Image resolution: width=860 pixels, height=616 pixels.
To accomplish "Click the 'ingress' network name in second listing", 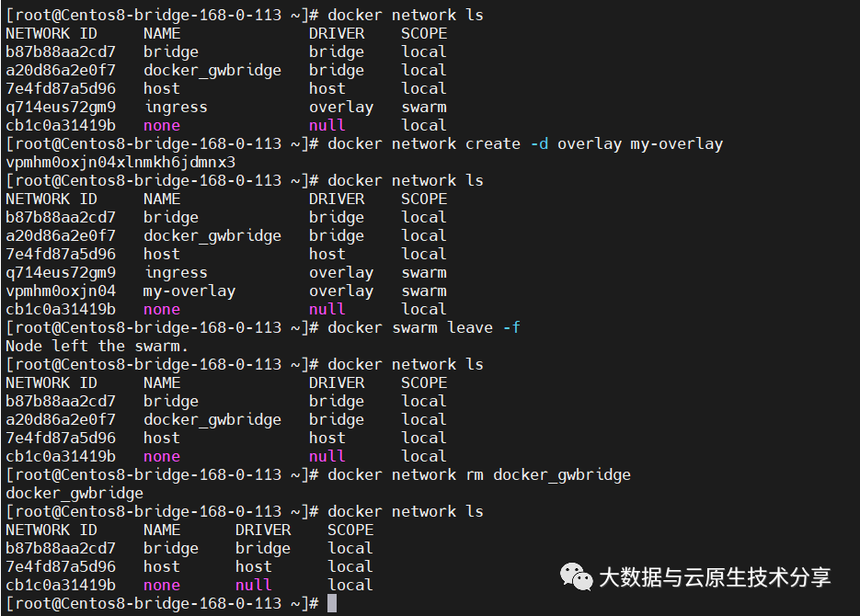I will (x=176, y=272).
